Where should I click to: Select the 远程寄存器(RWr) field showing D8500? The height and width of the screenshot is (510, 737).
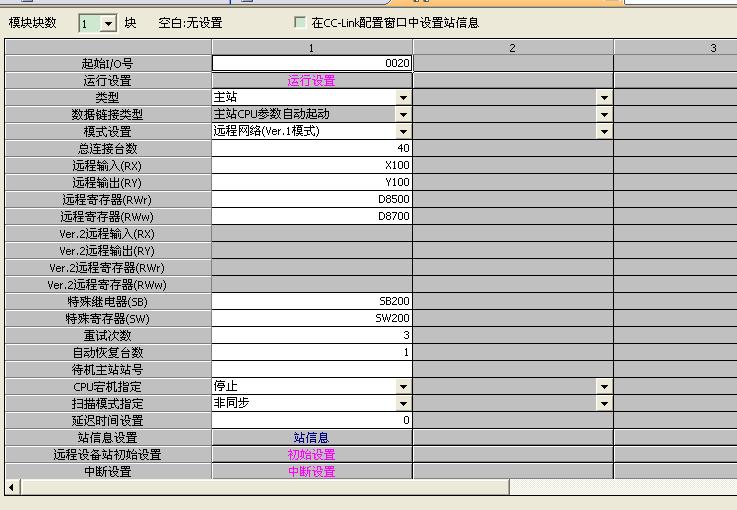[x=311, y=200]
